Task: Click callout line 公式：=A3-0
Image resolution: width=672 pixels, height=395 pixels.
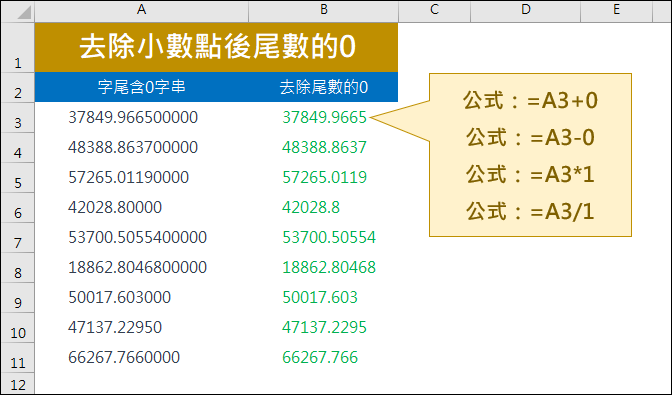Action: tap(530, 138)
